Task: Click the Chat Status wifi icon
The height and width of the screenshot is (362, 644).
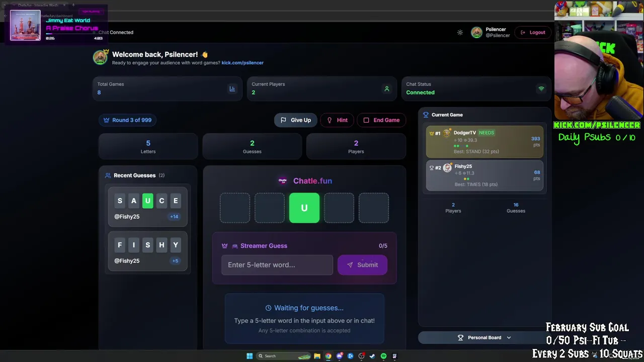Action: pyautogui.click(x=541, y=88)
